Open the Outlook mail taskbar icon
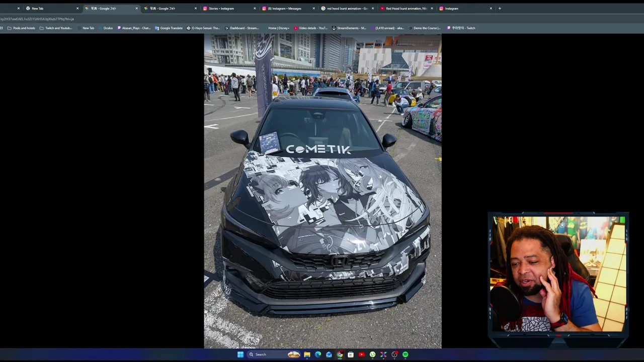 coord(329,354)
